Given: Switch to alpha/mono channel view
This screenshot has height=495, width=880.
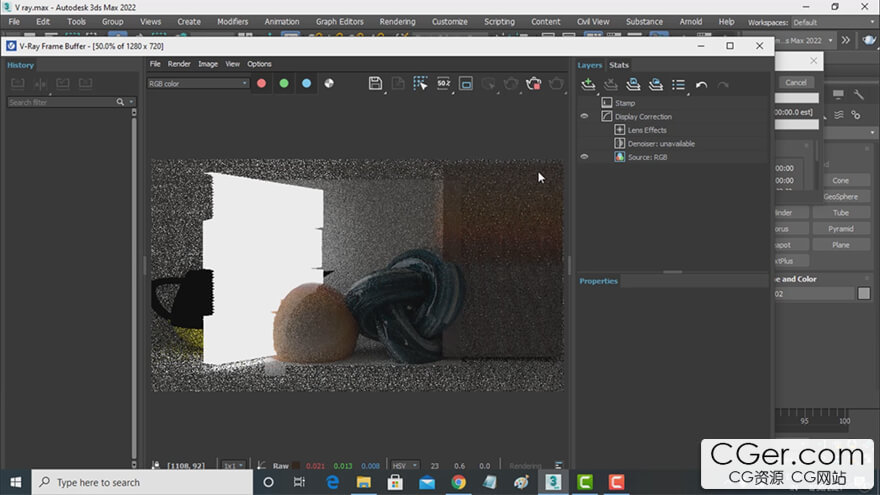Looking at the screenshot, I should point(329,84).
